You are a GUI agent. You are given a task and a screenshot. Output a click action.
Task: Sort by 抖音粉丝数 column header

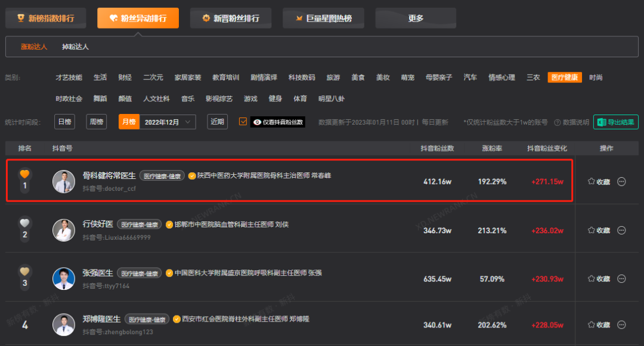click(437, 149)
